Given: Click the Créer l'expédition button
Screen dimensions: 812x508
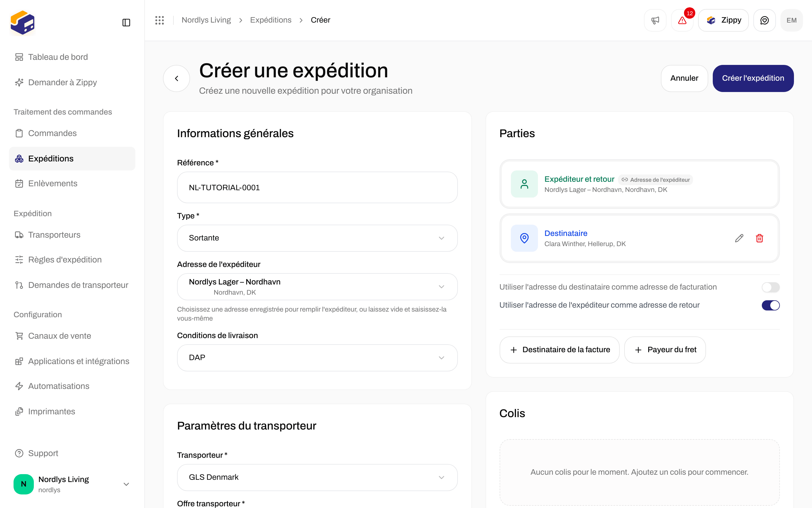Looking at the screenshot, I should coord(753,78).
